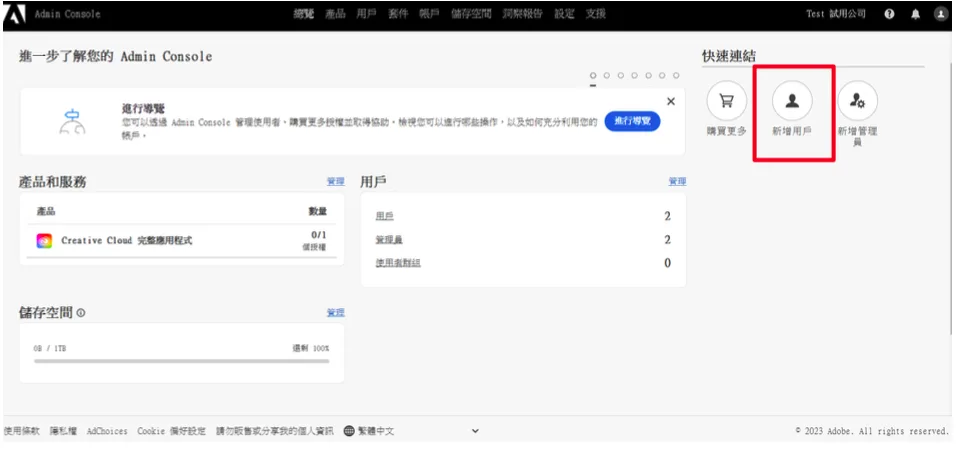The image size is (958, 461).
Task: Click the 快速連結 heading
Action: tap(729, 56)
